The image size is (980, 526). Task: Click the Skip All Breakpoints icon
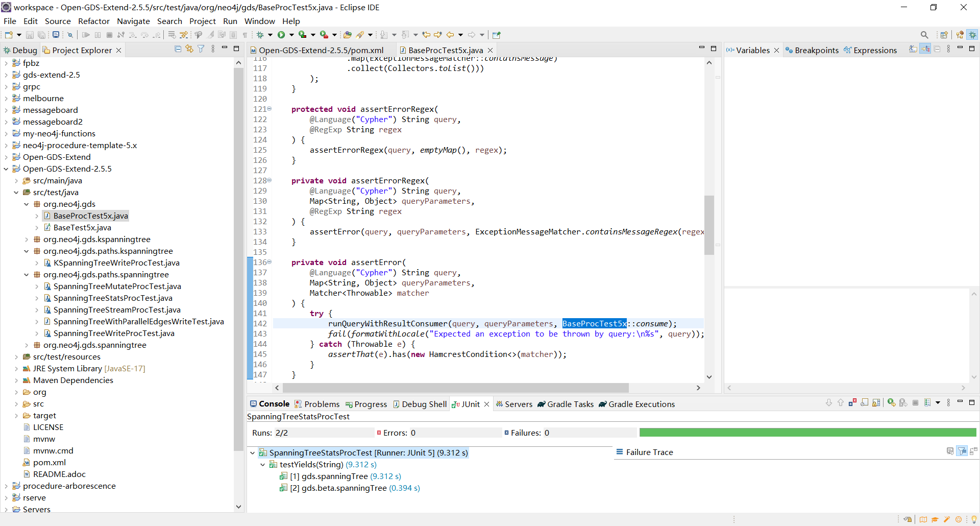[70, 35]
